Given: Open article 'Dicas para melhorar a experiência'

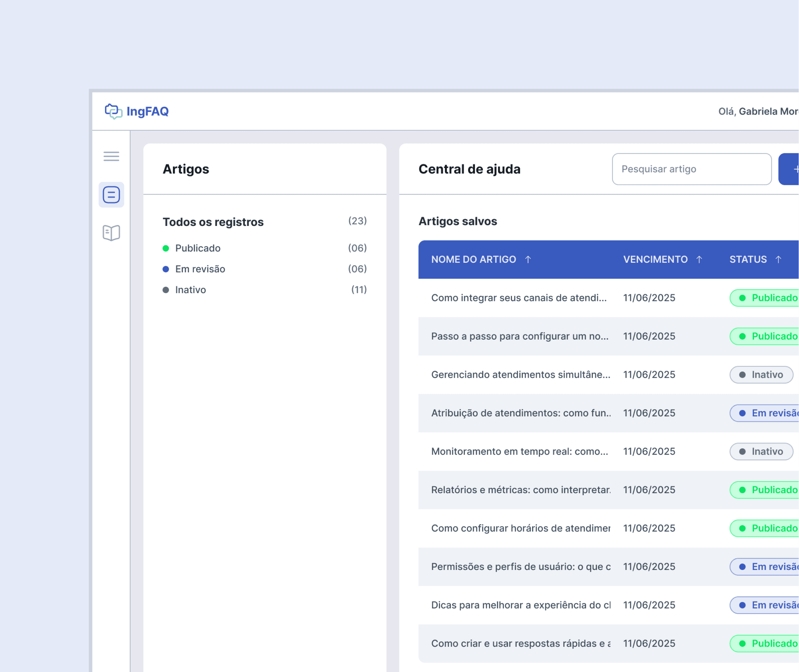Looking at the screenshot, I should coord(520,605).
